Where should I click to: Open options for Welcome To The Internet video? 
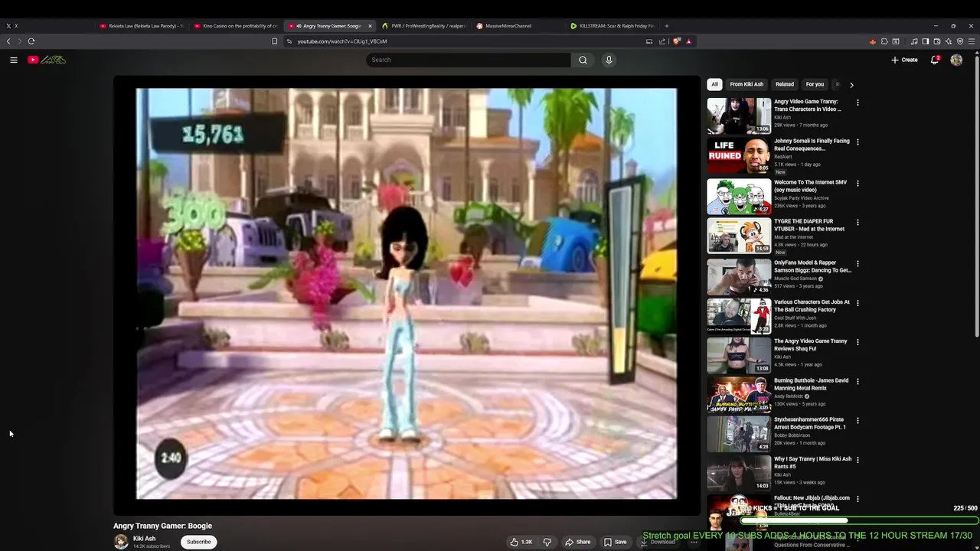coord(857,183)
